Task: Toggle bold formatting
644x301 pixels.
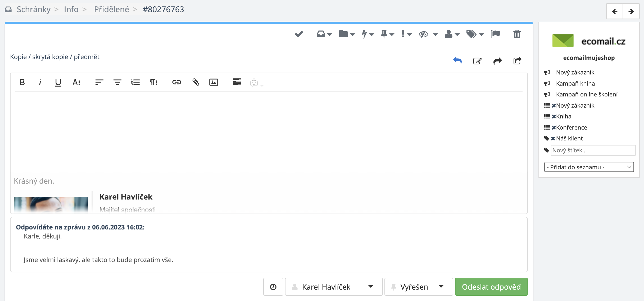Action: 22,82
